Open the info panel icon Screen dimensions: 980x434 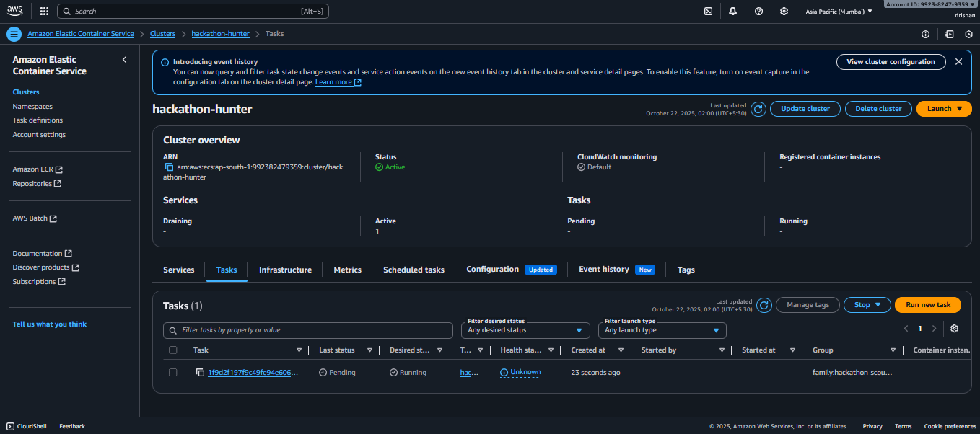point(925,34)
